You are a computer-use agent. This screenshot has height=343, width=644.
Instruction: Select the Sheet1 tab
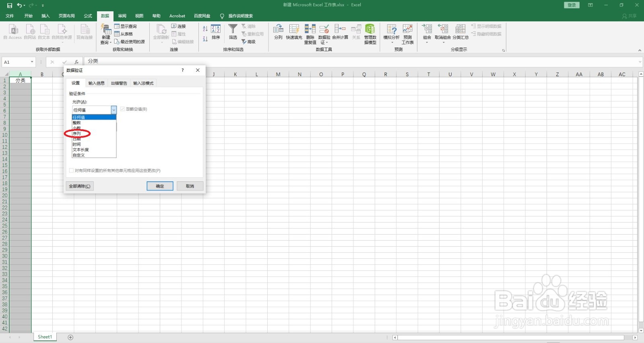[x=45, y=337]
